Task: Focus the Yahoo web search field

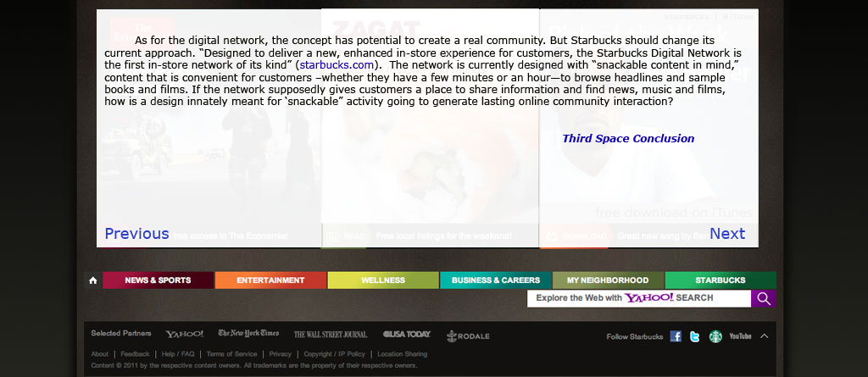Action: click(x=639, y=298)
